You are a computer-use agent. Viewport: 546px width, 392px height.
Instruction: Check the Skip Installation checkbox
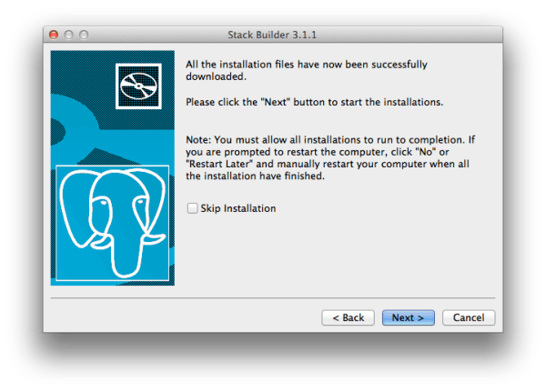coord(192,208)
